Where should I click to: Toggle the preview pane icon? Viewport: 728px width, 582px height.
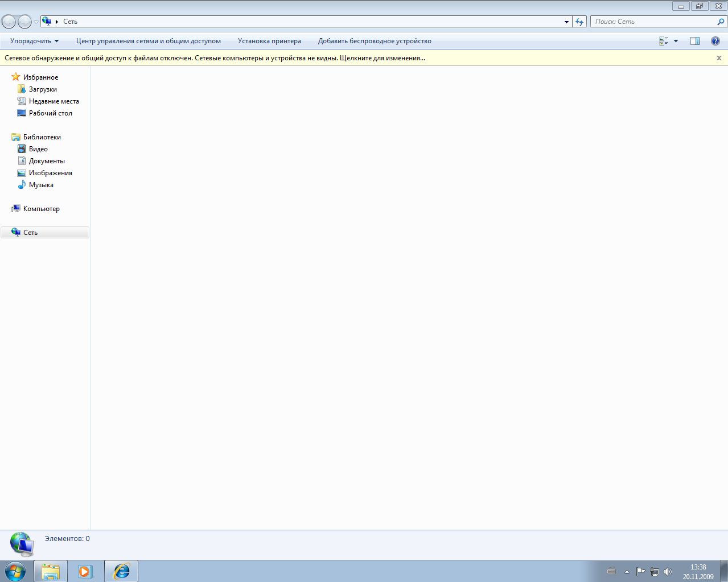pos(694,41)
